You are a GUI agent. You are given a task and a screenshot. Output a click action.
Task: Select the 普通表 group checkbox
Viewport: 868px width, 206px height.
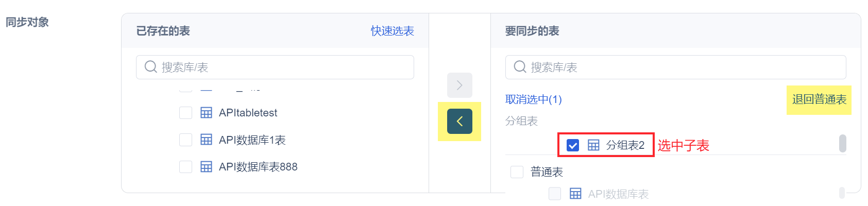(517, 172)
